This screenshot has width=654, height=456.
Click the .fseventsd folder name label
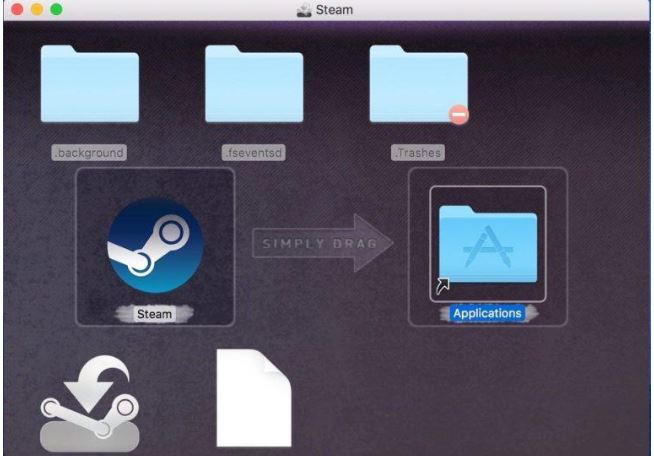254,153
